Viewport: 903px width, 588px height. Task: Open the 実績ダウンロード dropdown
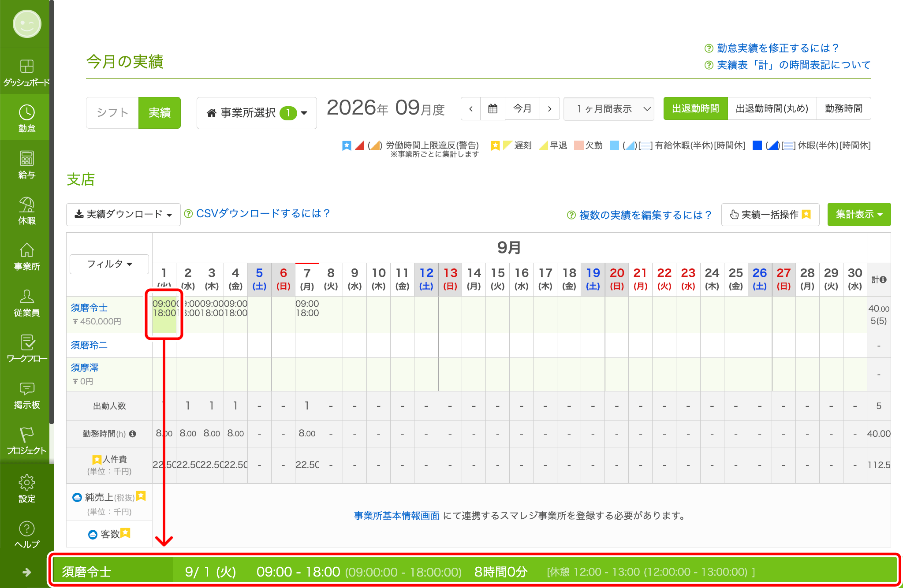coord(123,214)
